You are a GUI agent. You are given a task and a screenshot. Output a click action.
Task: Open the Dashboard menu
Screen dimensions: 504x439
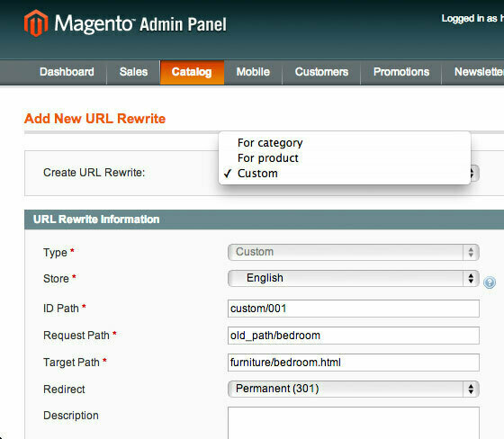(67, 72)
